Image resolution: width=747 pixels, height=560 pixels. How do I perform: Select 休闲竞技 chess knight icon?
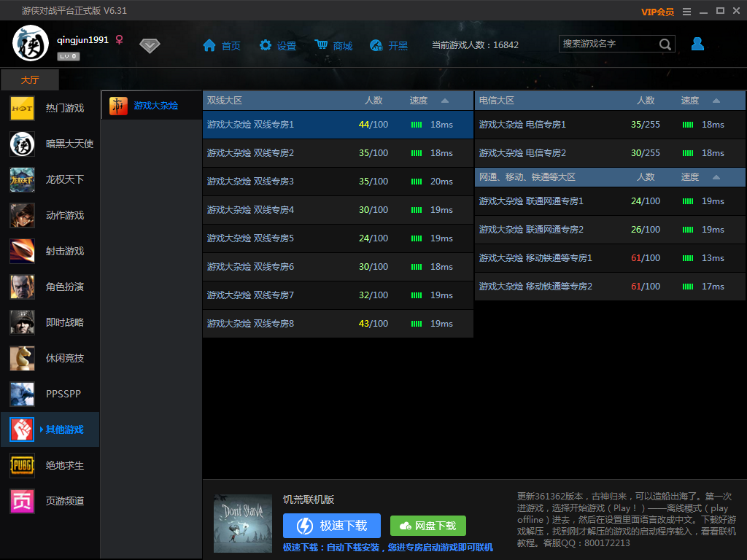(x=23, y=358)
